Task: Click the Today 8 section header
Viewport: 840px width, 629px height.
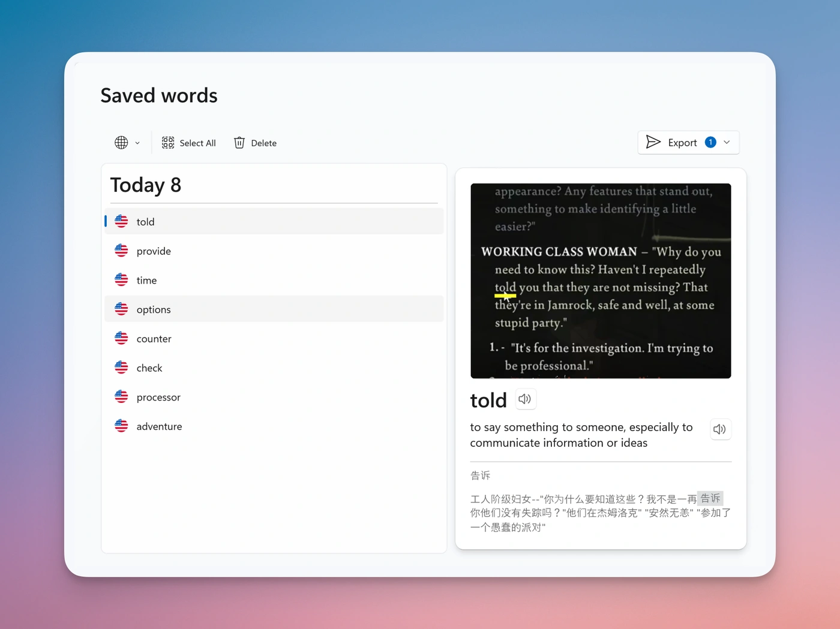Action: (x=146, y=185)
